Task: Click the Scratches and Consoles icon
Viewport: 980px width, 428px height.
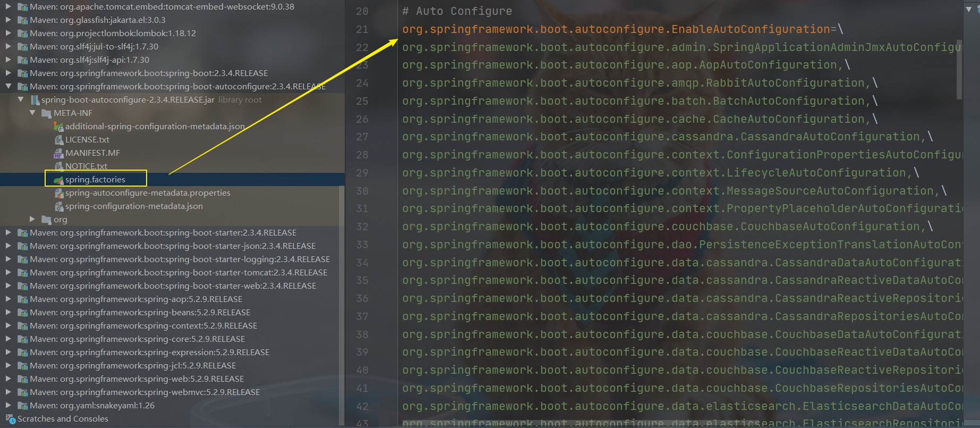Action: (11, 419)
